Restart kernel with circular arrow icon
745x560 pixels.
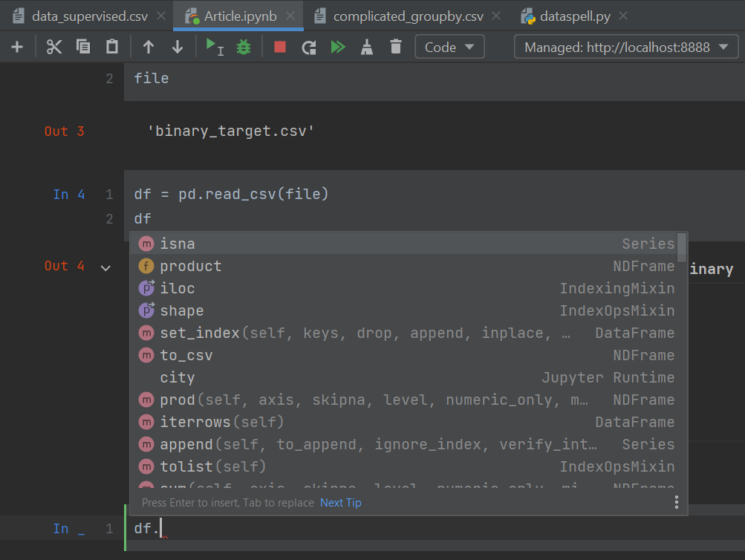309,48
